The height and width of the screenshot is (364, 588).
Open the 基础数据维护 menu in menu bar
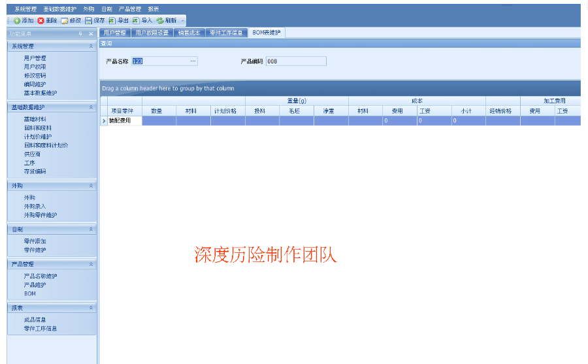click(x=59, y=9)
